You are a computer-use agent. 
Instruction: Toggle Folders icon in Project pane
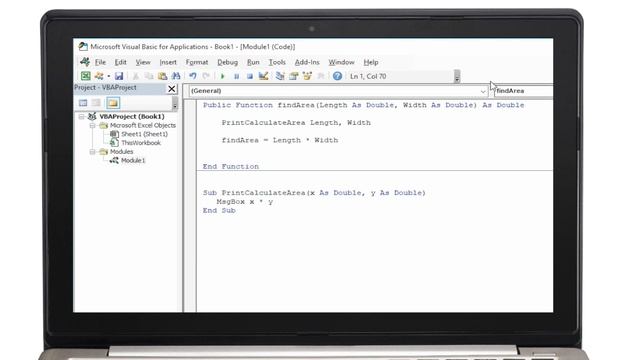(x=113, y=103)
